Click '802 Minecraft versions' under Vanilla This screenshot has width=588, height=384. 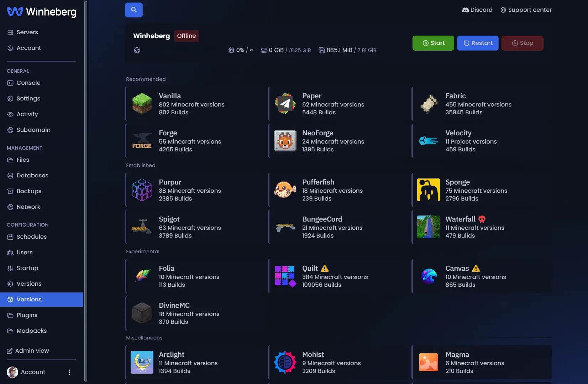pos(191,105)
